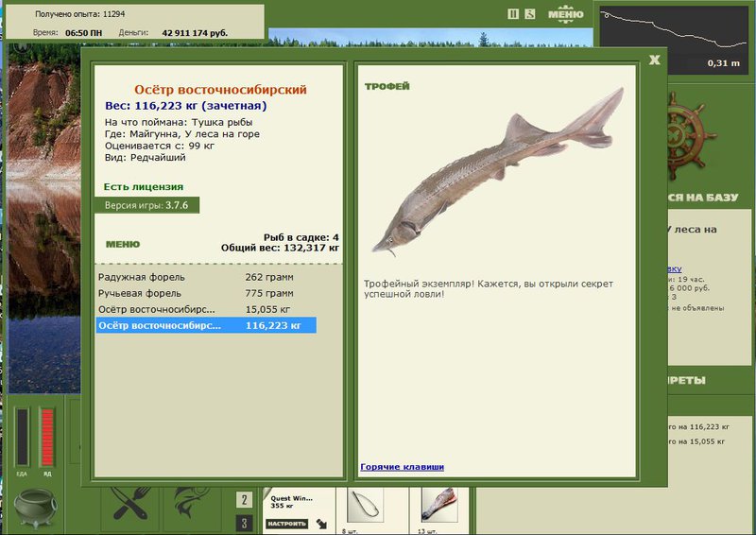Click the crossed knife and fork icon
This screenshot has width=756, height=535.
(130, 505)
